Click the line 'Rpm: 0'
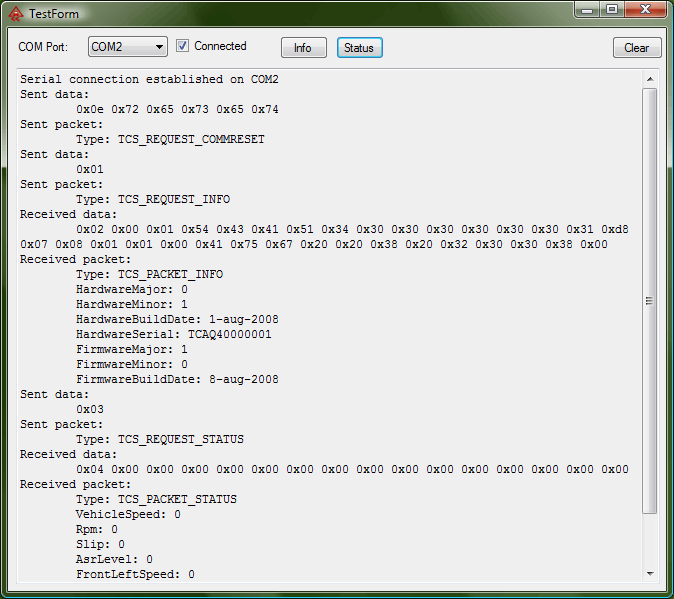The image size is (674, 599). click(97, 529)
